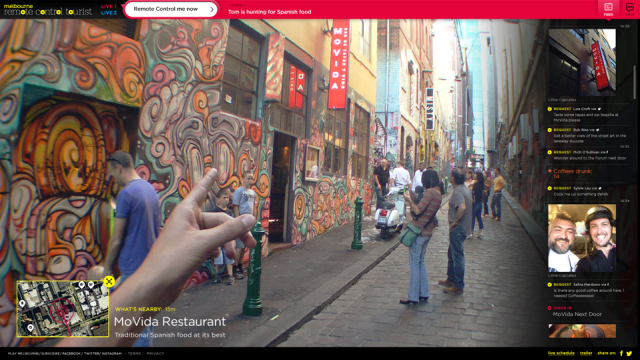
Task: Click request icon beside Bub Bles
Action: pyautogui.click(x=549, y=130)
